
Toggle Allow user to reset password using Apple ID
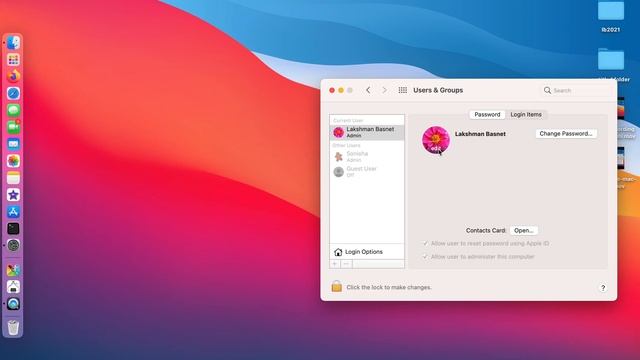(x=425, y=243)
